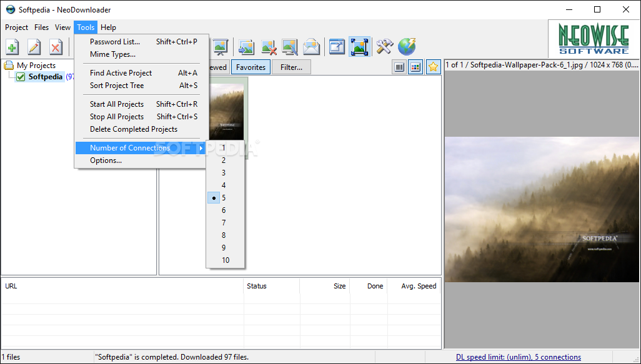Open Options... from the Tools menu
The width and height of the screenshot is (641, 364).
pos(141,160)
